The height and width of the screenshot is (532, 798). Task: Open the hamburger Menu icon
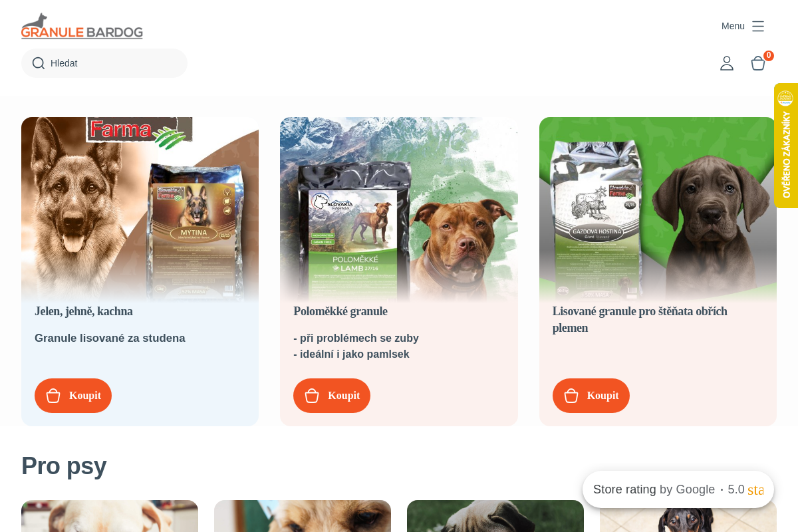tap(758, 26)
